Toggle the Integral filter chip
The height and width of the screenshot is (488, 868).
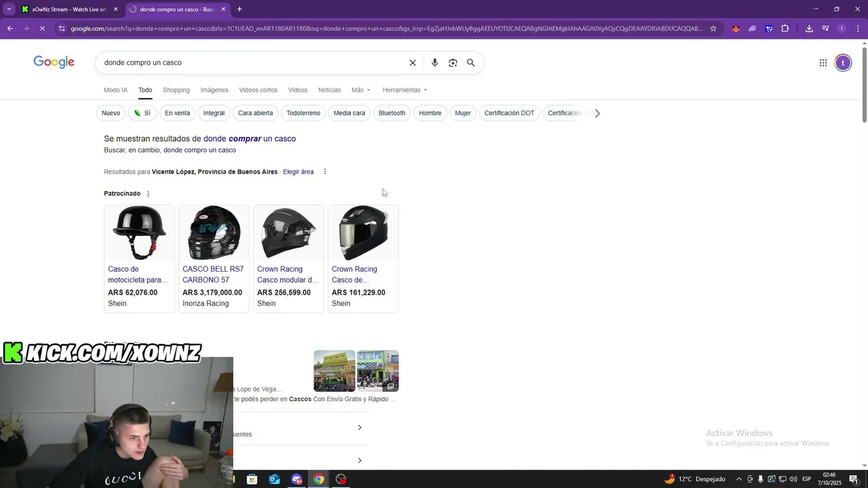(x=214, y=113)
